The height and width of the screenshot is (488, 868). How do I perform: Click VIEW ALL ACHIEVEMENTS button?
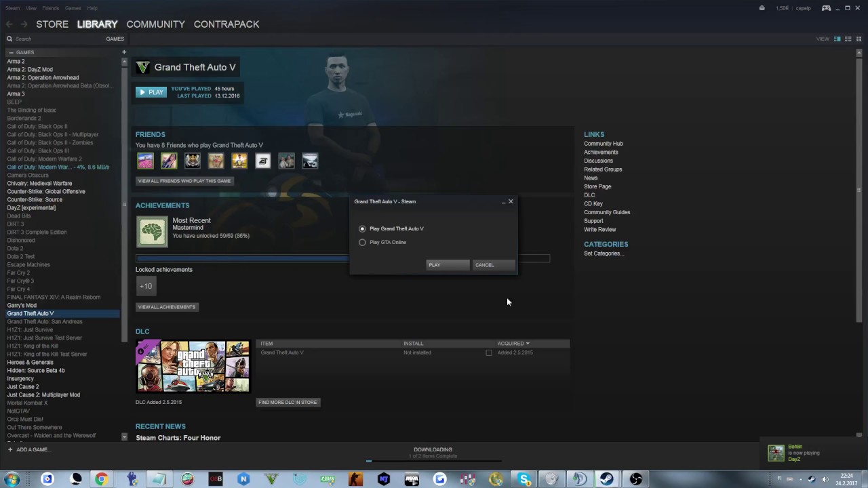point(167,307)
